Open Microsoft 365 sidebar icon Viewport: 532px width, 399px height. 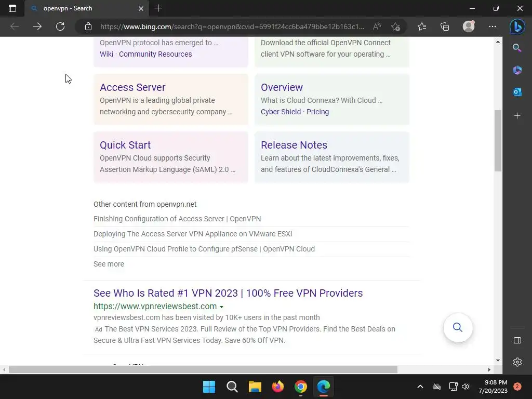(x=517, y=70)
